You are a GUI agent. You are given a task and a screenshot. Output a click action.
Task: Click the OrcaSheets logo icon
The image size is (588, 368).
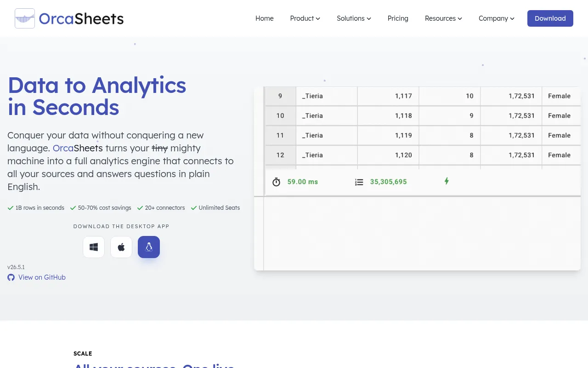click(x=25, y=18)
